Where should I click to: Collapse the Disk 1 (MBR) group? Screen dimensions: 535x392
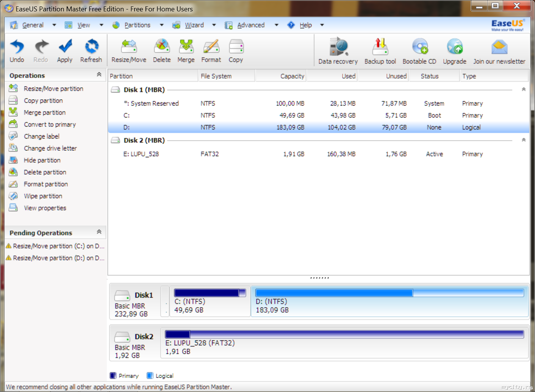point(524,89)
